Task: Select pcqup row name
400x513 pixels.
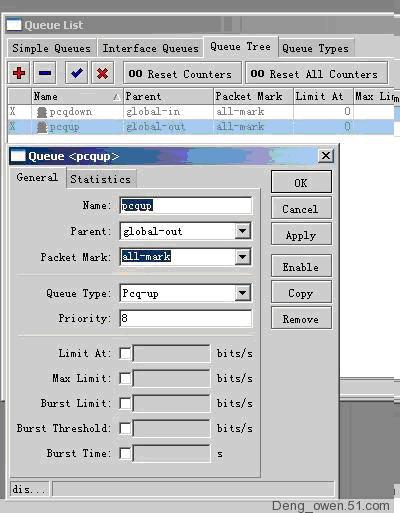Action: (x=64, y=127)
